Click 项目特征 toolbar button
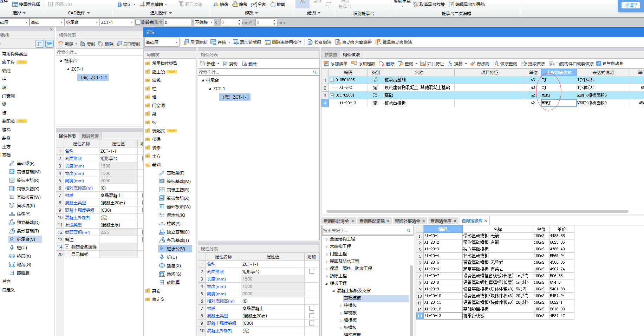The height and width of the screenshot is (336, 644). click(432, 64)
